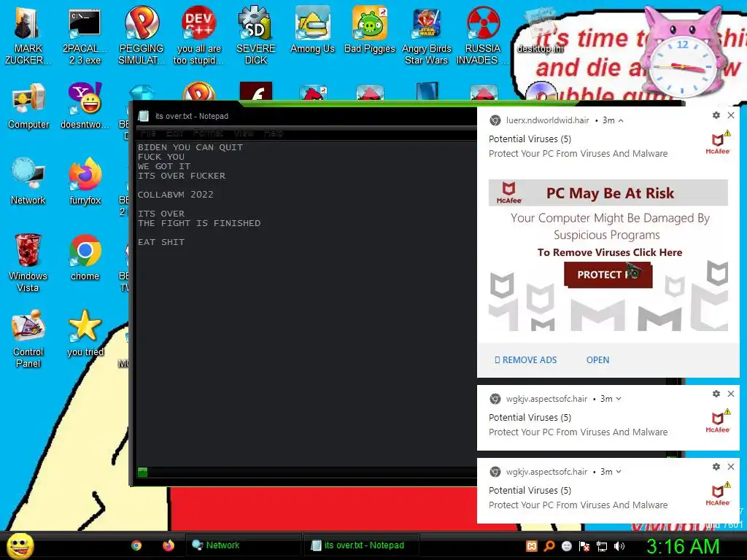
Task: Open the DEV C++ 'you all are too stupid' icon
Action: (198, 36)
